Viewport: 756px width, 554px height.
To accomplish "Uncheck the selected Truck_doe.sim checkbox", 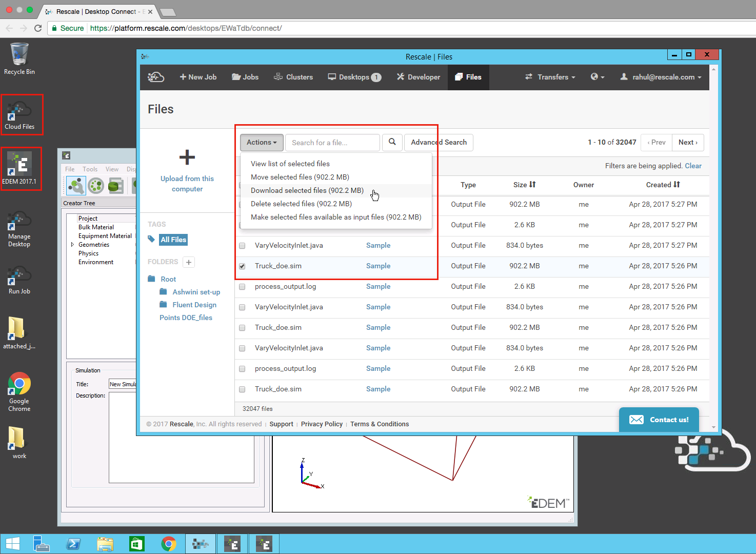I will 242,266.
